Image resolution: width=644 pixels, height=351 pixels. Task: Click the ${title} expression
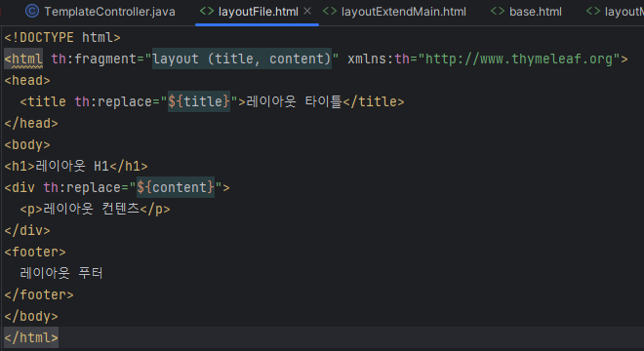tap(199, 101)
